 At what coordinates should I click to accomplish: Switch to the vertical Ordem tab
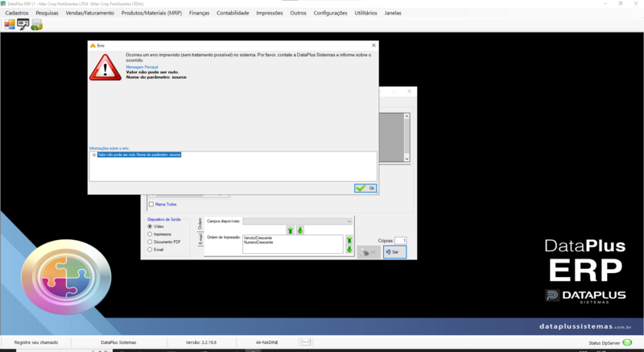200,224
